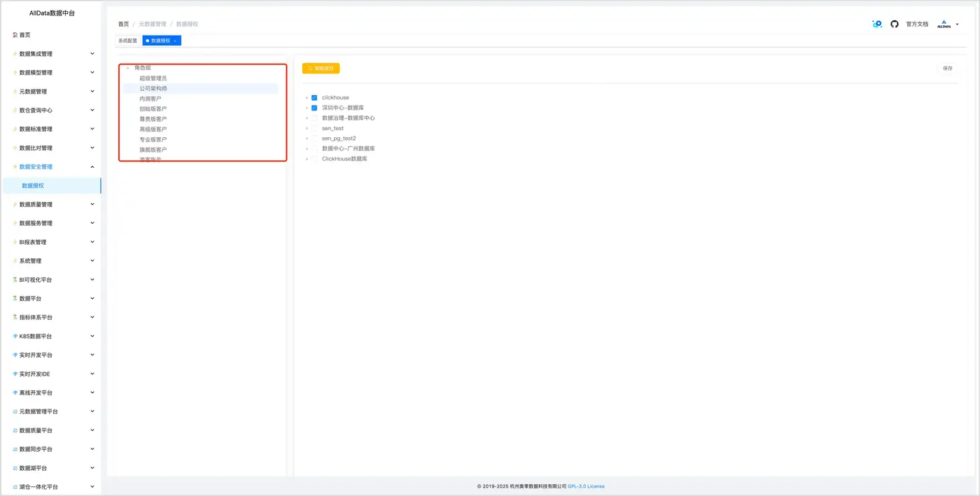This screenshot has height=496, width=980.
Task: Expand the clickhouse tree node arrow
Action: coord(307,98)
